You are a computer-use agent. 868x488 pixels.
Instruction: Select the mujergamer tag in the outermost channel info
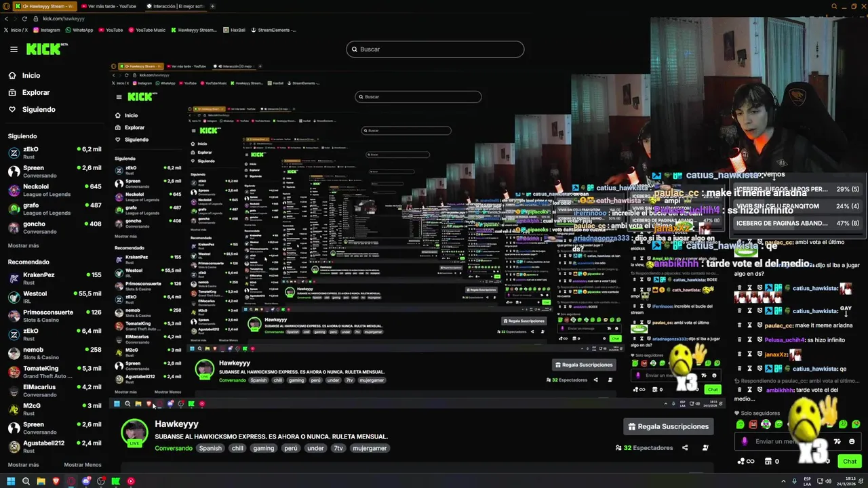coord(370,448)
